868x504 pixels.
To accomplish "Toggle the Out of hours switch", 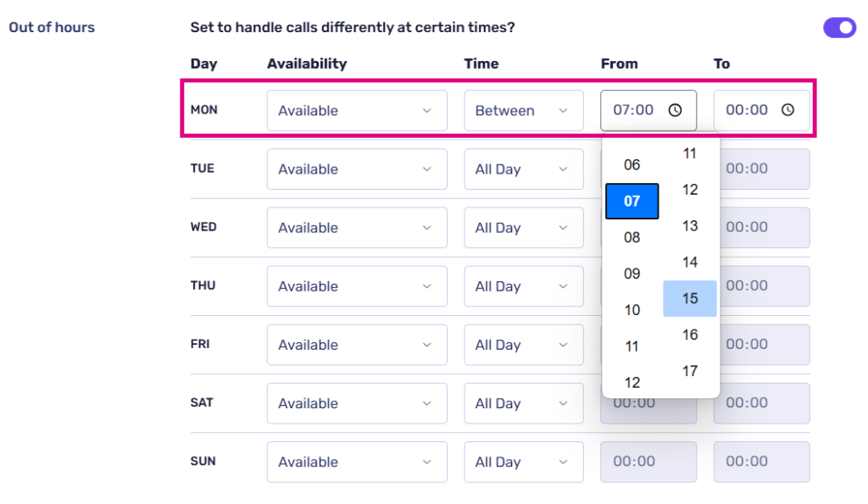I will pyautogui.click(x=839, y=28).
